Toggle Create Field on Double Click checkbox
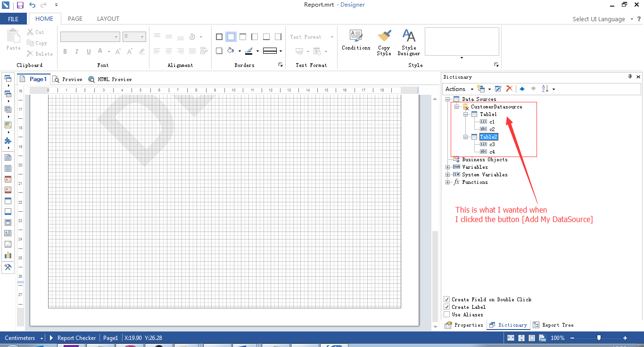The image size is (644, 347). 447,299
